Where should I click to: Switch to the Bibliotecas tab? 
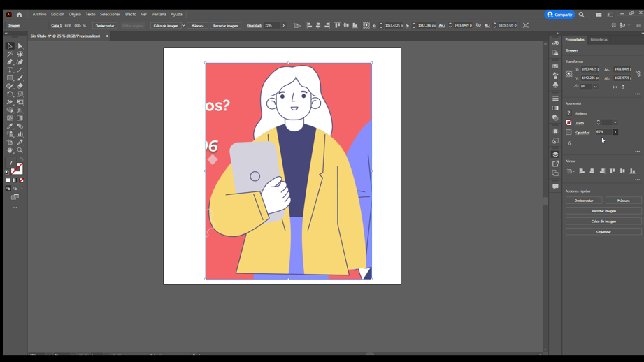point(599,40)
